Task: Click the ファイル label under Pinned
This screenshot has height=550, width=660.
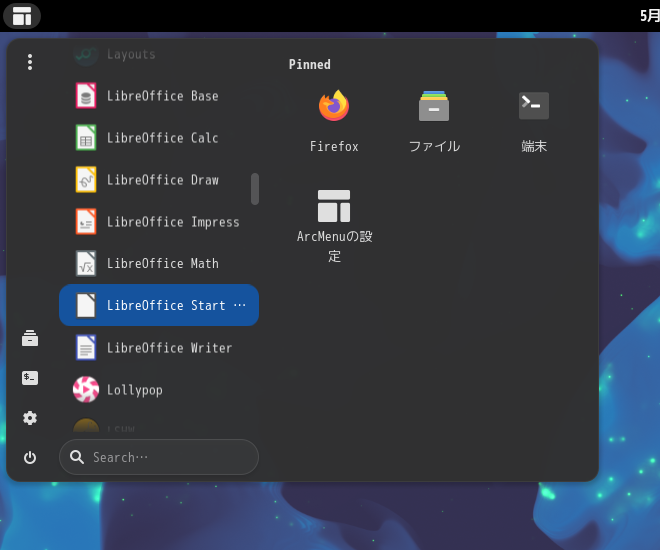Action: click(x=434, y=146)
